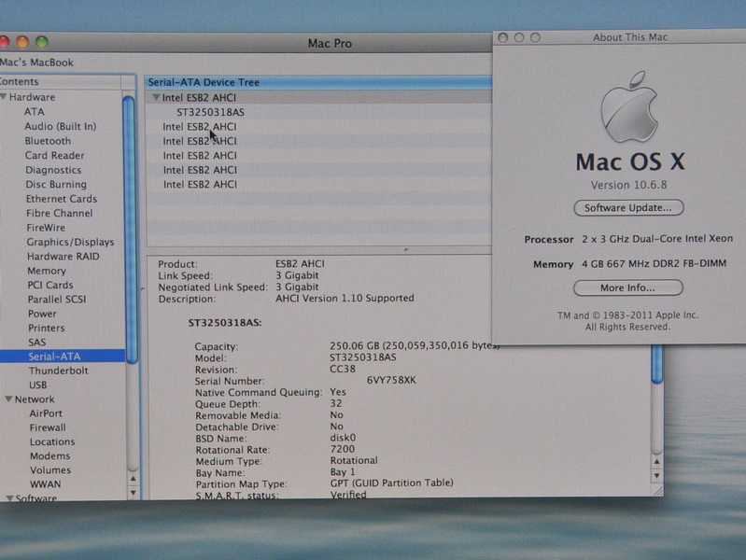Image resolution: width=746 pixels, height=560 pixels.
Task: Open the SAS entry
Action: coord(37,343)
